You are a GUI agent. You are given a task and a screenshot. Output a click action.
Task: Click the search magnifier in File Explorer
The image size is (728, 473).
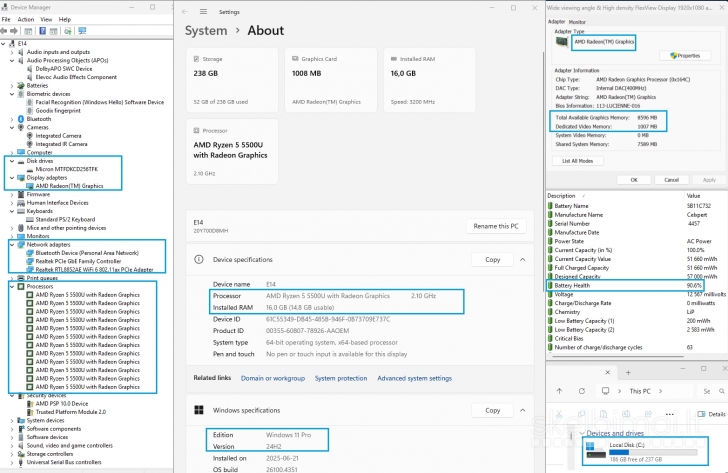click(x=722, y=391)
